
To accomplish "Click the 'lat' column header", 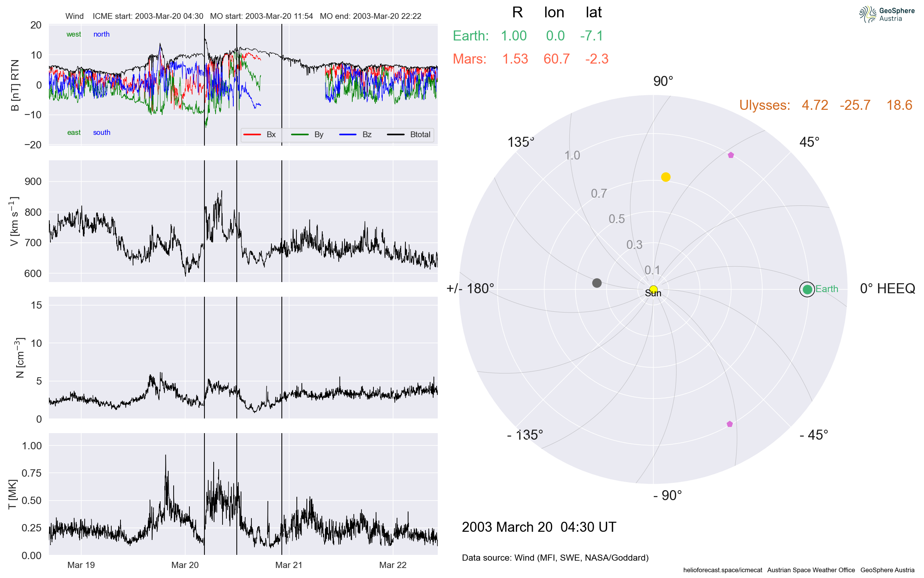I will [594, 12].
